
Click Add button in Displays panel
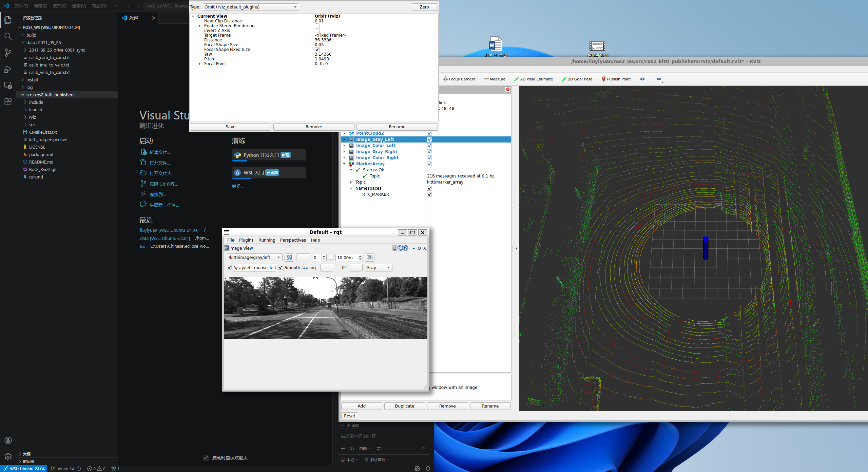[362, 406]
